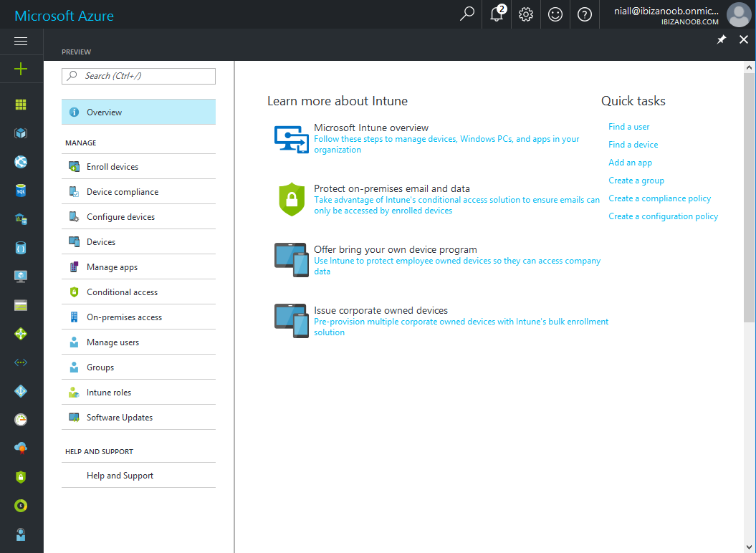Open Storage accounts icon in sidebar
This screenshot has height=553, width=756.
[x=21, y=305]
